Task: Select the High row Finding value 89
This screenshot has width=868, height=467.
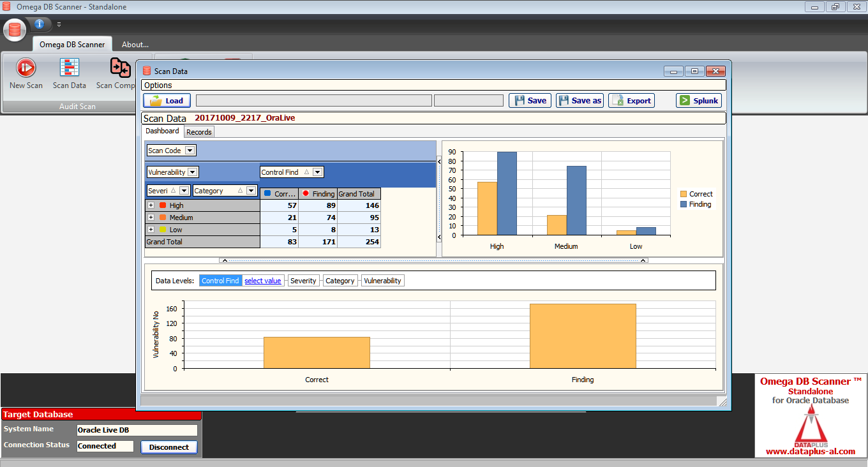Action: (318, 205)
